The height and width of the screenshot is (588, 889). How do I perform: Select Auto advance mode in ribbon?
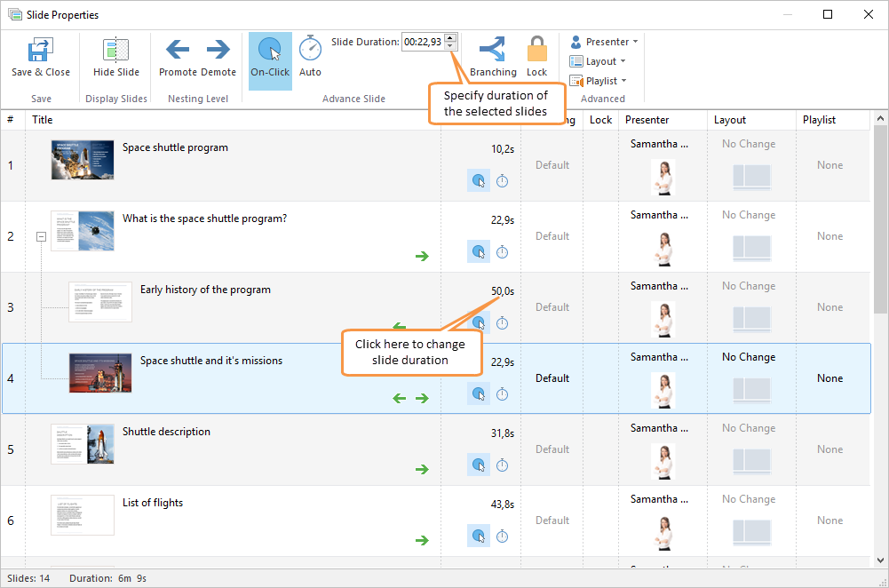click(x=310, y=57)
